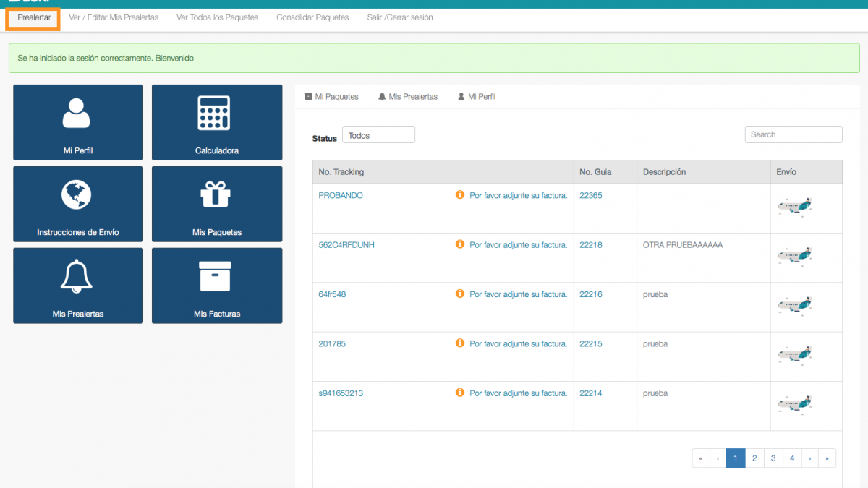
Task: Go to pagination page 4
Action: (x=792, y=458)
